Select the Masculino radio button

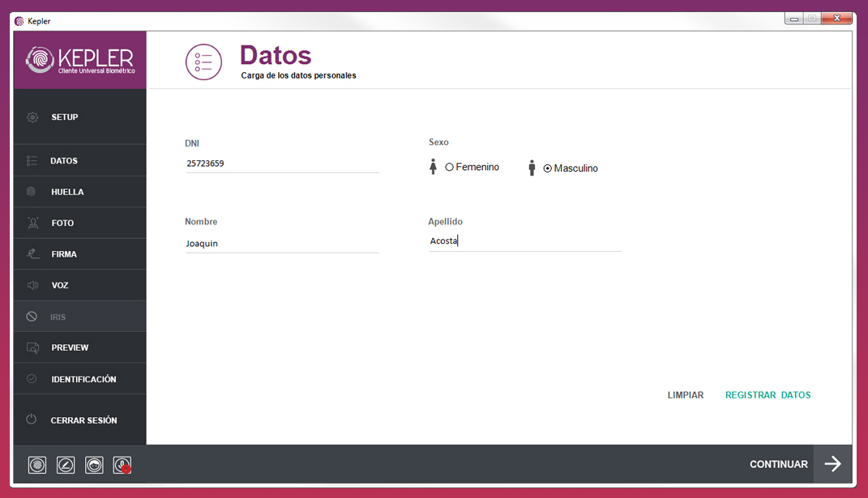click(548, 168)
